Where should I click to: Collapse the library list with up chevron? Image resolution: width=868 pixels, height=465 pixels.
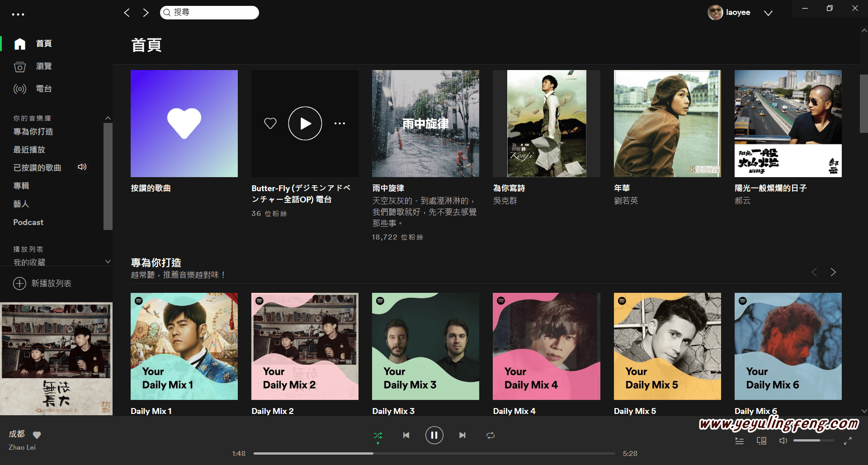tap(108, 118)
